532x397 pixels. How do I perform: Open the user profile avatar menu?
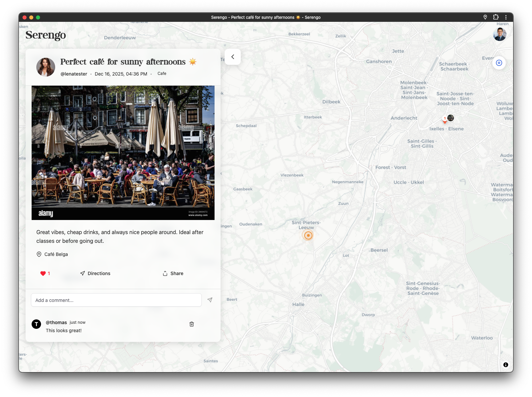[x=499, y=34]
